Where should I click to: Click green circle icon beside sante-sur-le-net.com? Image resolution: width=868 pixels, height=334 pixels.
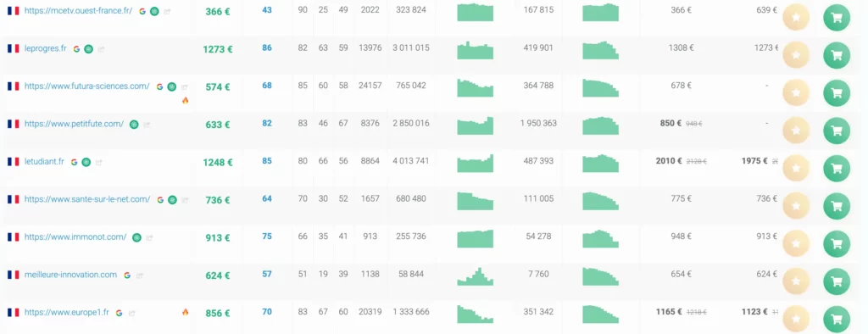pos(172,199)
